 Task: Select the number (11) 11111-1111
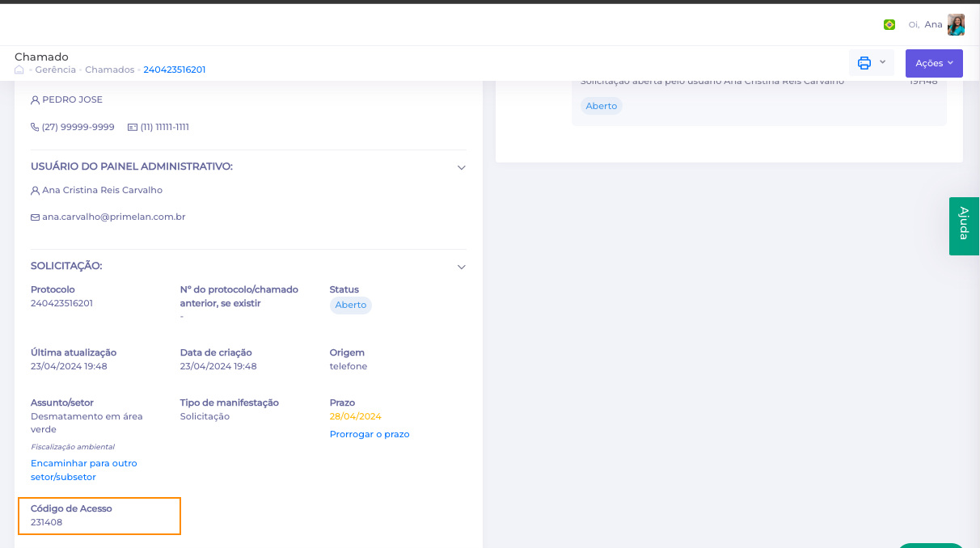click(164, 127)
